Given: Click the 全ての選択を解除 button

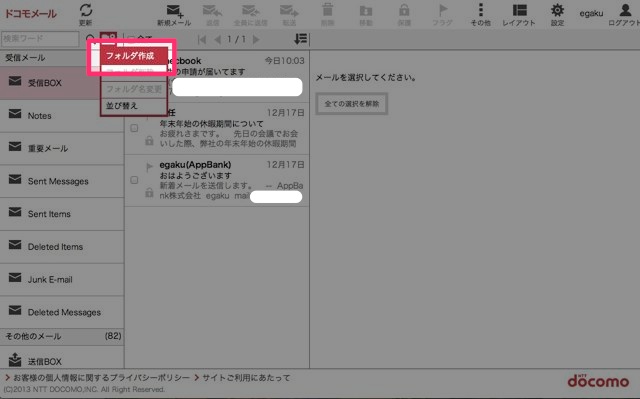Looking at the screenshot, I should 351,104.
